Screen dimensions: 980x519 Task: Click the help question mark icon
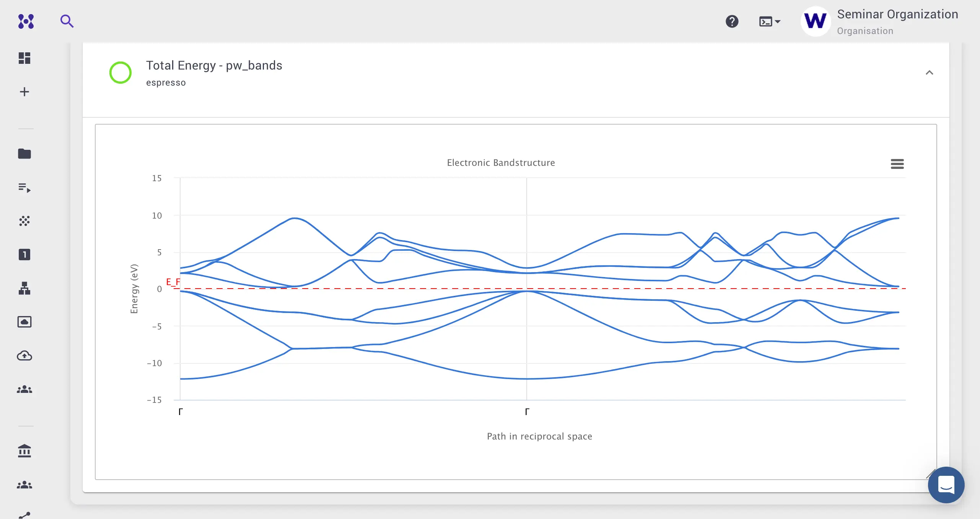[732, 21]
